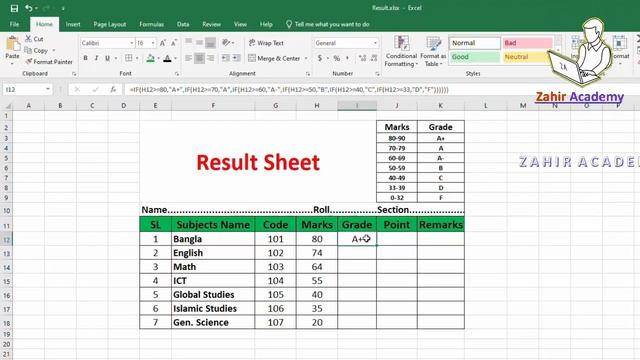Click the Insert Function fx icon
The image size is (640, 360).
tap(113, 89)
